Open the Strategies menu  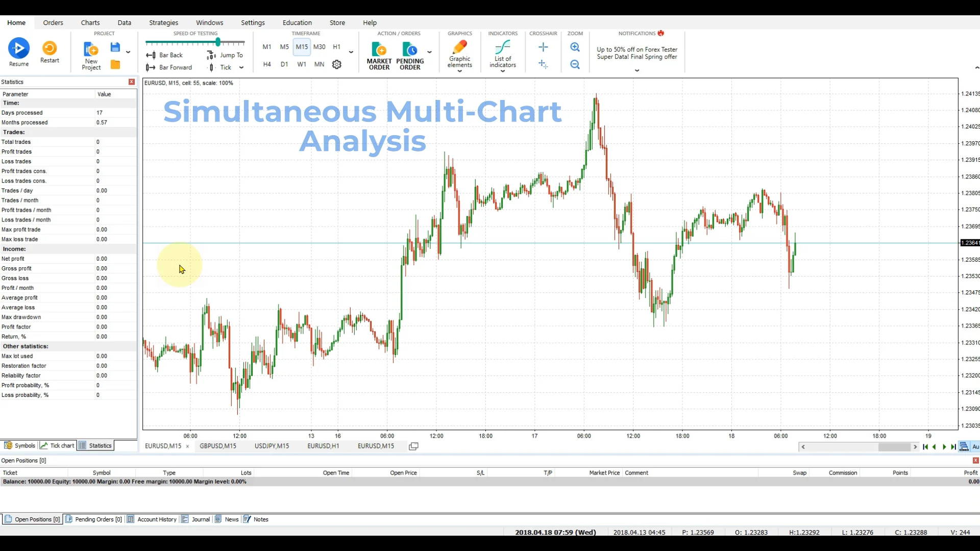[x=163, y=22]
